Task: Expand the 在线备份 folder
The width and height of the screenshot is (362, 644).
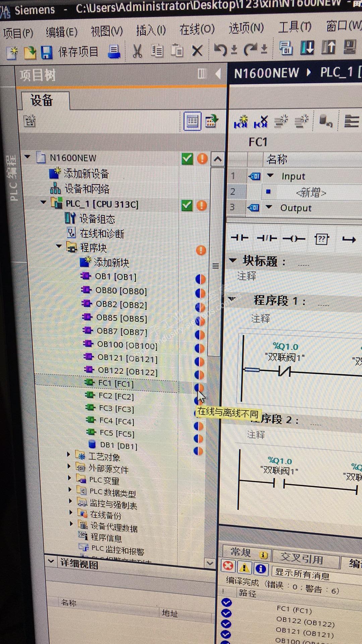Action: pyautogui.click(x=71, y=512)
